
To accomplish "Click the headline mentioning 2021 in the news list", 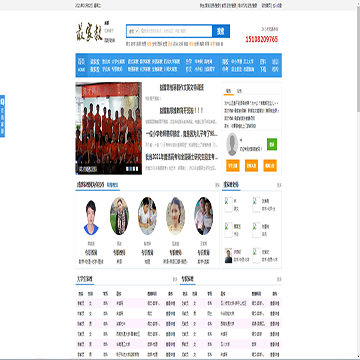I will tap(182, 157).
